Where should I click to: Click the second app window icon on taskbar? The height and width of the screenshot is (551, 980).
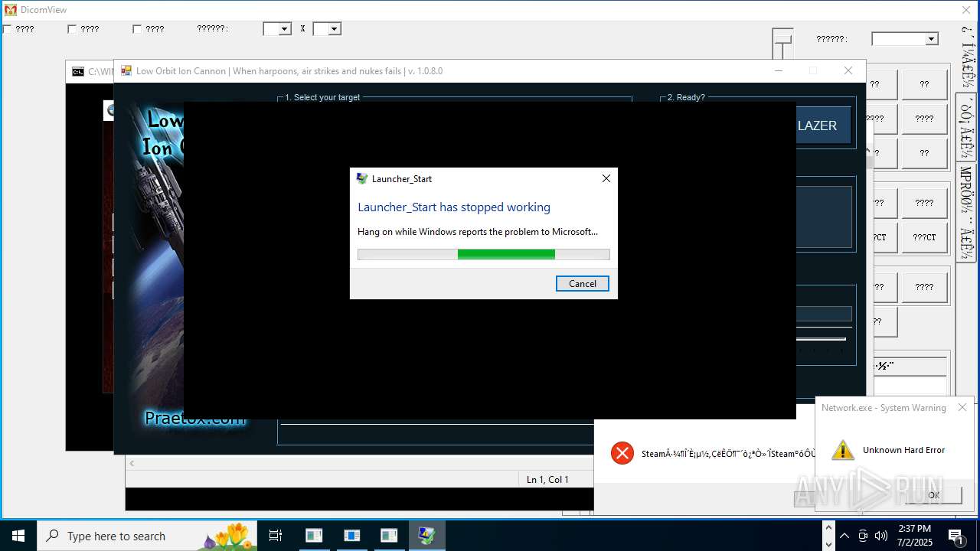351,536
